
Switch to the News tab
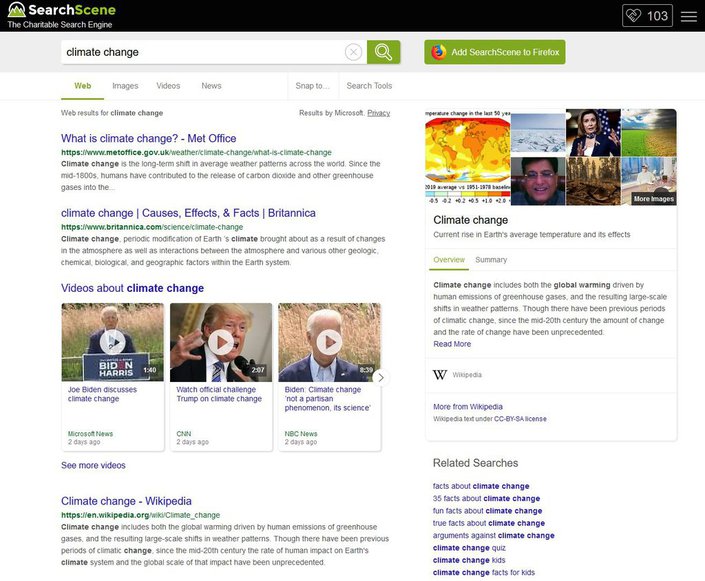(211, 86)
